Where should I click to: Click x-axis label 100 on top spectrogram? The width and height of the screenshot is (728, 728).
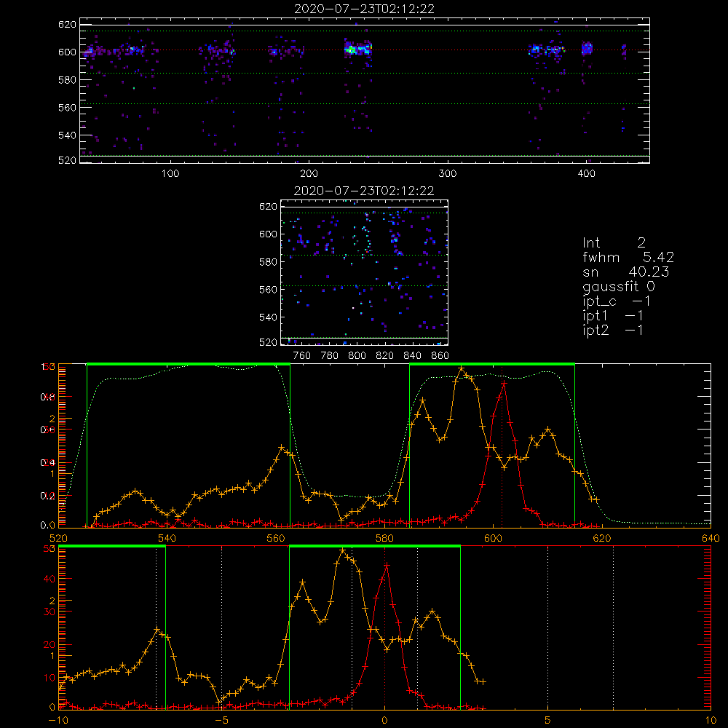[x=170, y=174]
